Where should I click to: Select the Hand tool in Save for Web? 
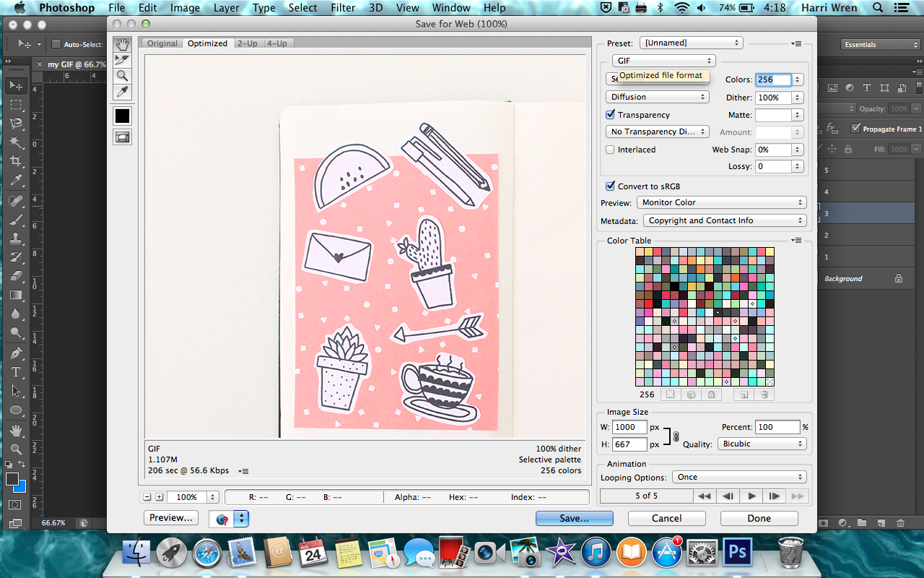[x=122, y=44]
